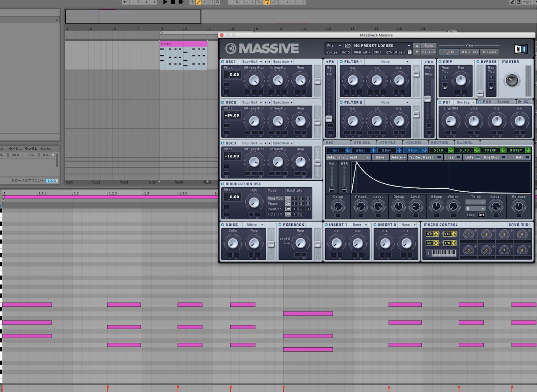Toggle OSC3 on/off power button
The image size is (537, 392).
point(223,143)
